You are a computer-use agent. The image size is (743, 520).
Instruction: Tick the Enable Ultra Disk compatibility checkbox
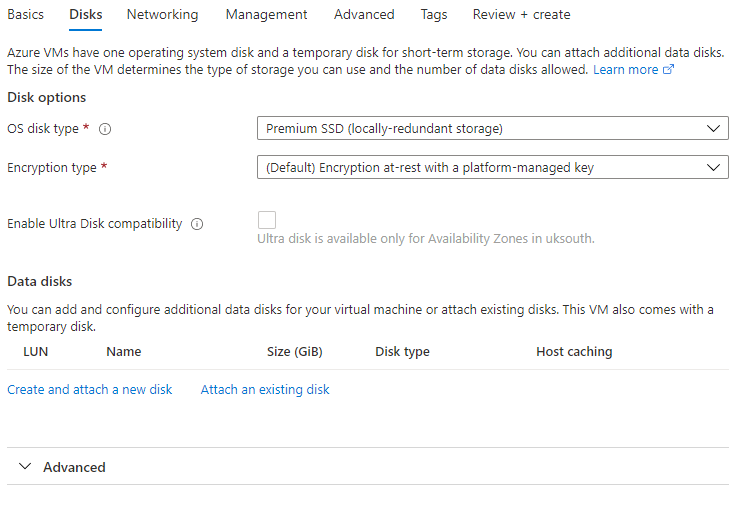(x=267, y=221)
